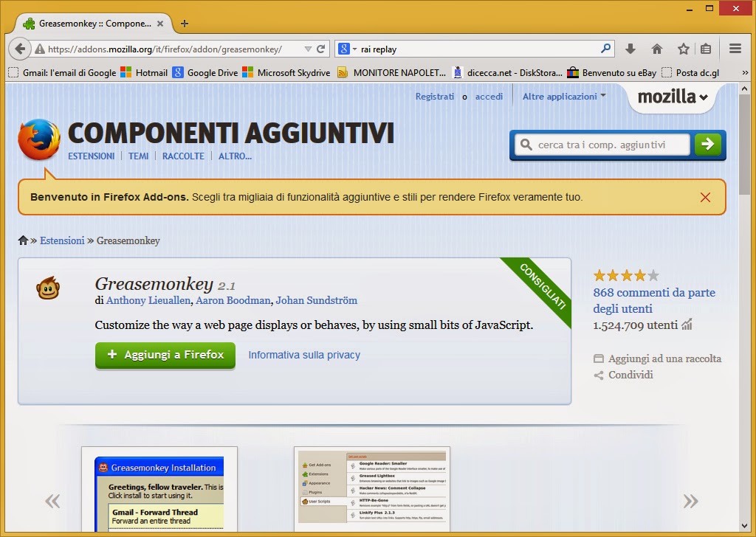756x537 pixels.
Task: Click the Registrati link
Action: tap(435, 97)
